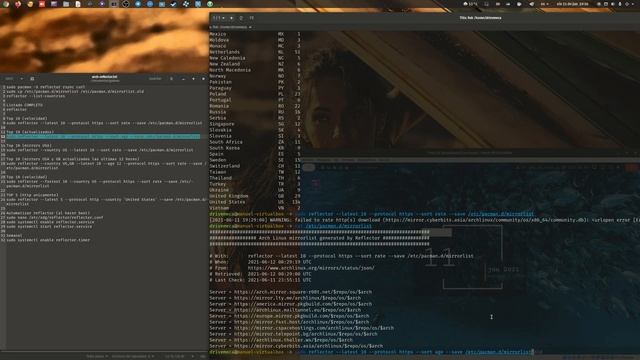
Task: Click the archlinux.org mirrors status URL line
Action: pyautogui.click(x=292, y=268)
